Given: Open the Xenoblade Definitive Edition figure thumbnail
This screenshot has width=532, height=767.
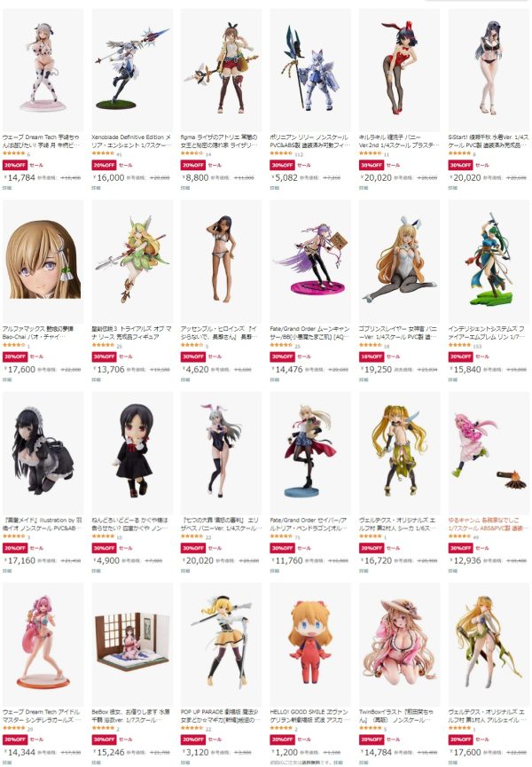Looking at the screenshot, I should [x=132, y=69].
